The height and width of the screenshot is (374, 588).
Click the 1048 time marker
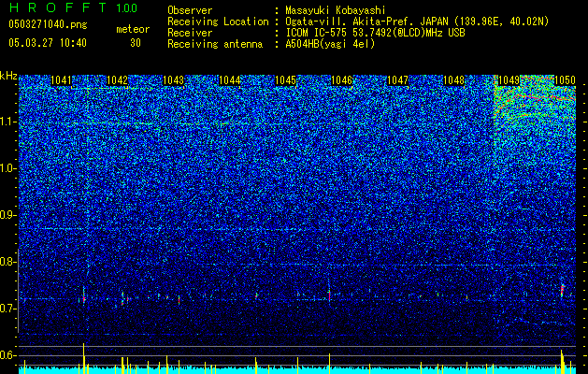click(x=453, y=80)
